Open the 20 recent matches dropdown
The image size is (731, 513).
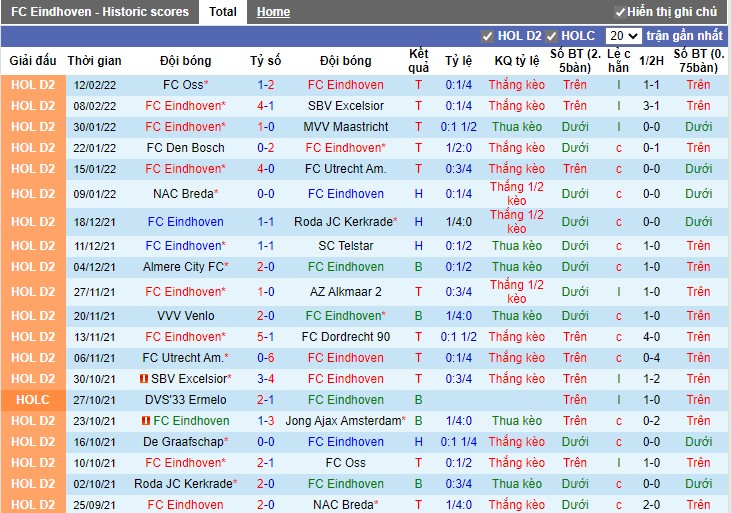[624, 36]
